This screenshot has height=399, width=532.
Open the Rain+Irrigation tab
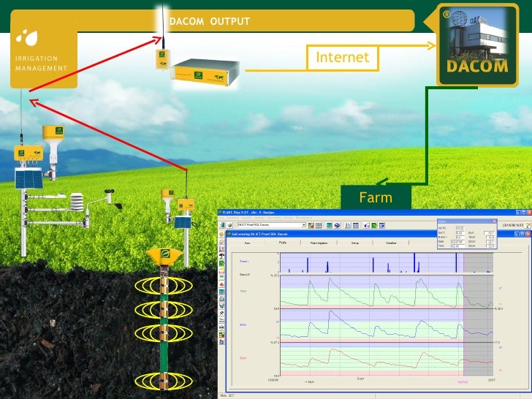click(x=319, y=243)
